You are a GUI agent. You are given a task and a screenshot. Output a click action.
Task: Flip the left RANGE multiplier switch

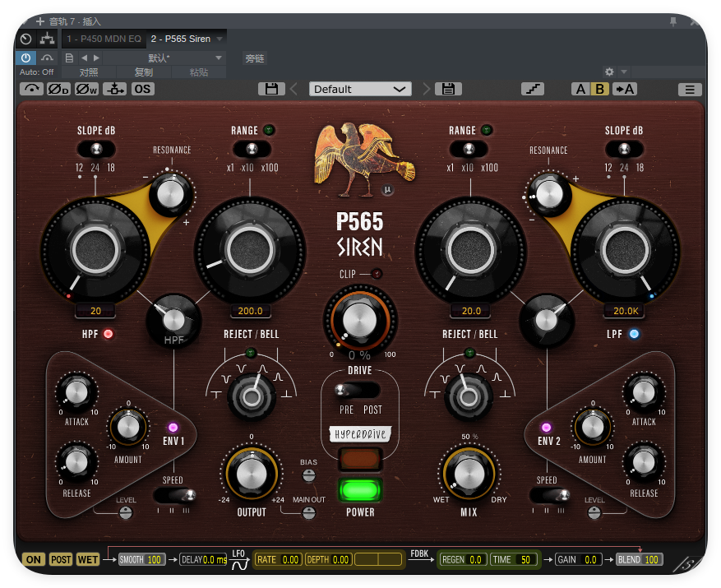click(x=252, y=149)
